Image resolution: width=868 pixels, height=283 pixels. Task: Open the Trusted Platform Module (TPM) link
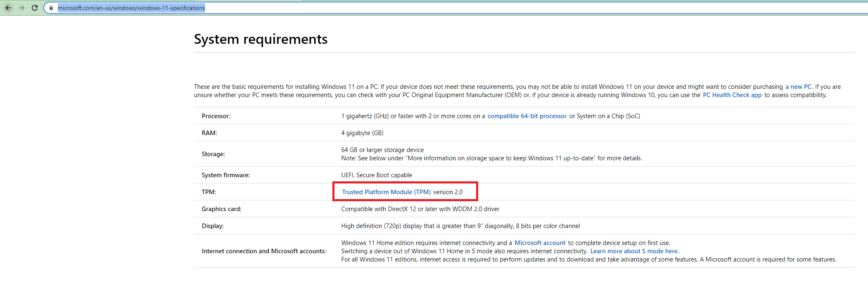click(386, 192)
